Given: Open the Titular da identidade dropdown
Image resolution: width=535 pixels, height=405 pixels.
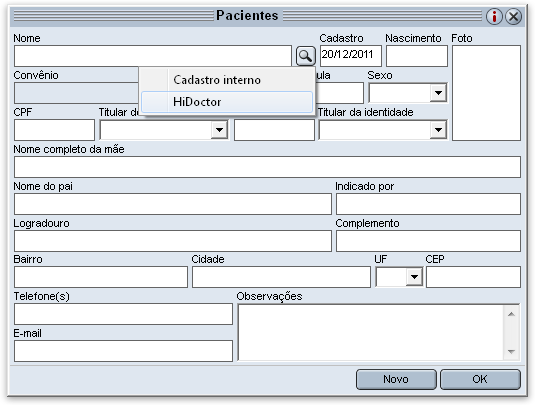Looking at the screenshot, I should click(438, 130).
